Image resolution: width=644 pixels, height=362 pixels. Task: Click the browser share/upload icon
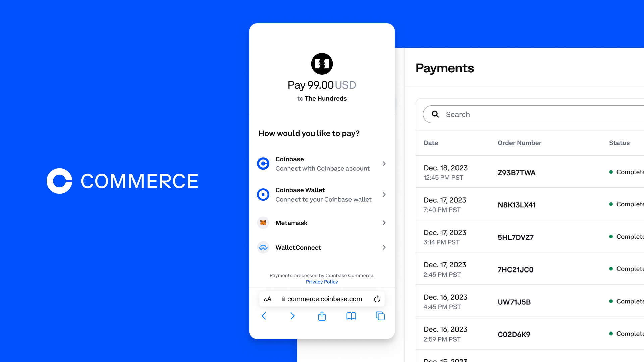click(x=322, y=315)
